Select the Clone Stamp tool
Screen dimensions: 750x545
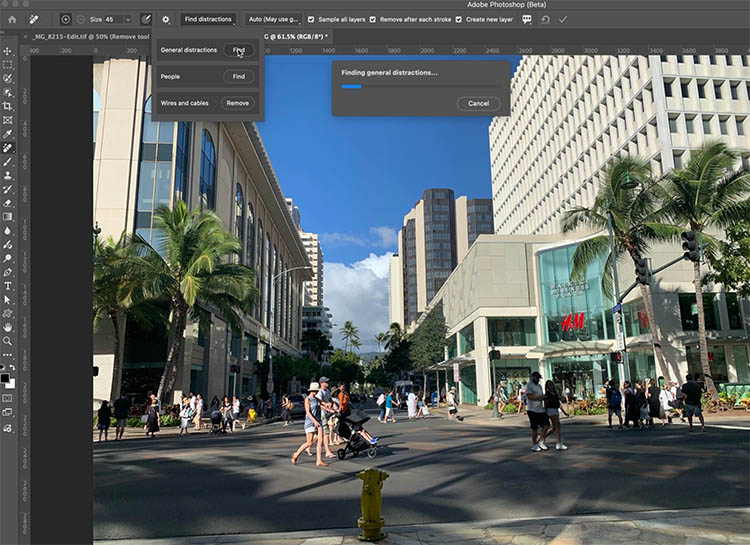(7, 176)
